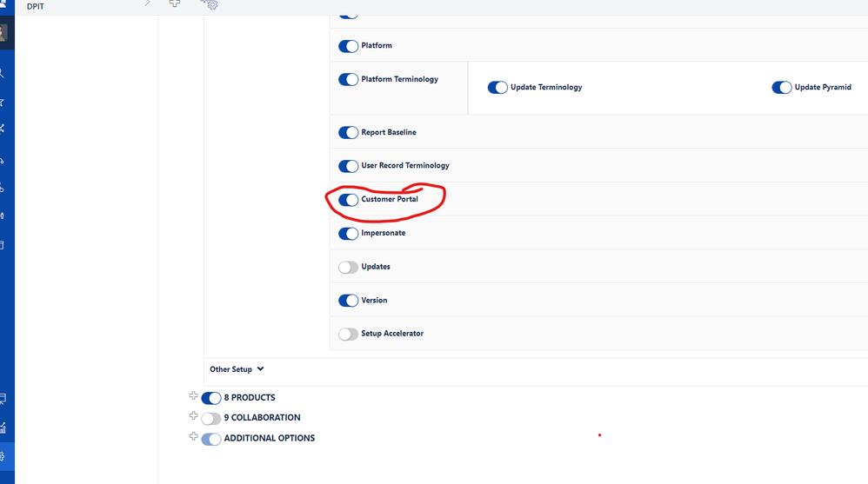Viewport: 868px width, 484px height.
Task: Expand the 8 PRODUCTS section plus
Action: tap(193, 395)
